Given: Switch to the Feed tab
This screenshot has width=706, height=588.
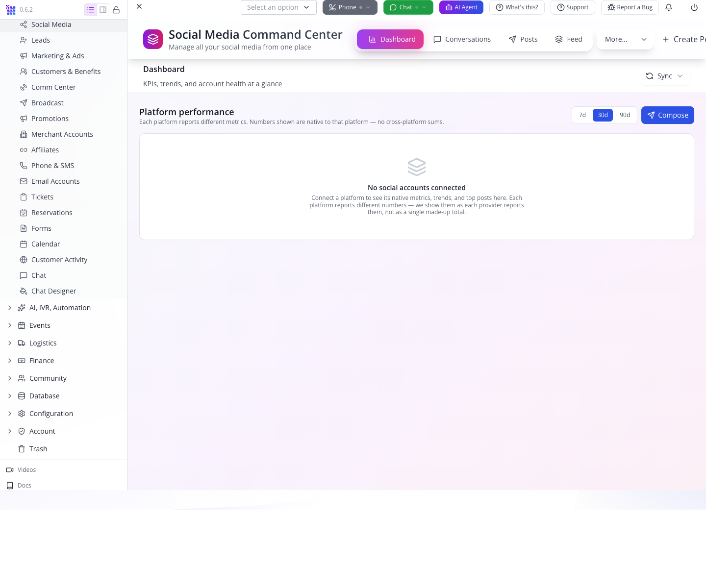Looking at the screenshot, I should coord(569,39).
